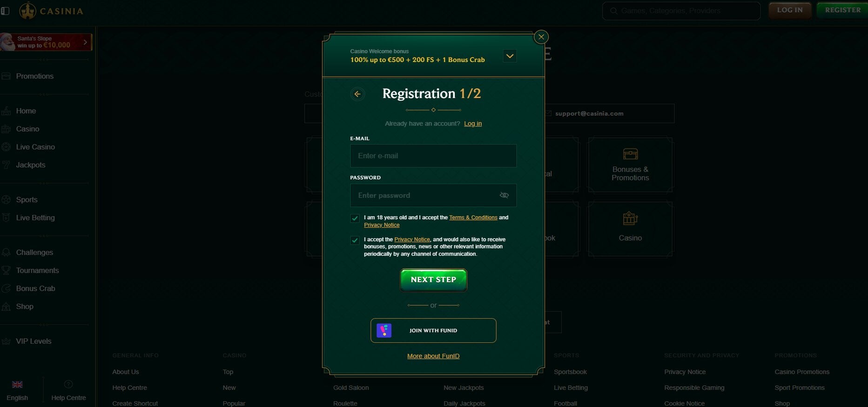Open Football footer link
The width and height of the screenshot is (868, 407).
point(565,404)
